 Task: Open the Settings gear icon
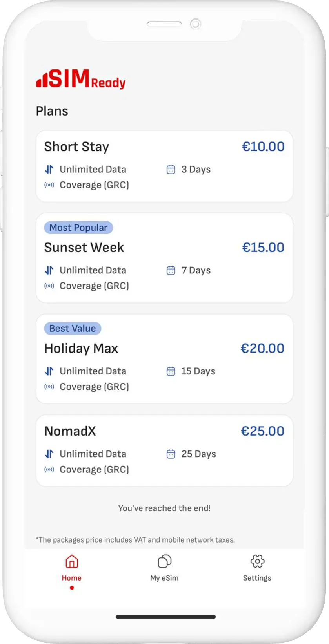click(257, 561)
